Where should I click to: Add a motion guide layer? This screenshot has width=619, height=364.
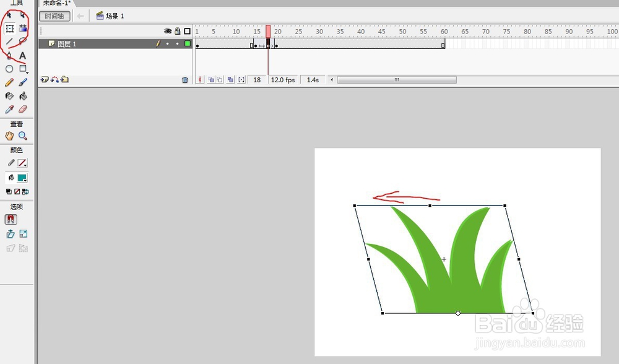[x=54, y=80]
